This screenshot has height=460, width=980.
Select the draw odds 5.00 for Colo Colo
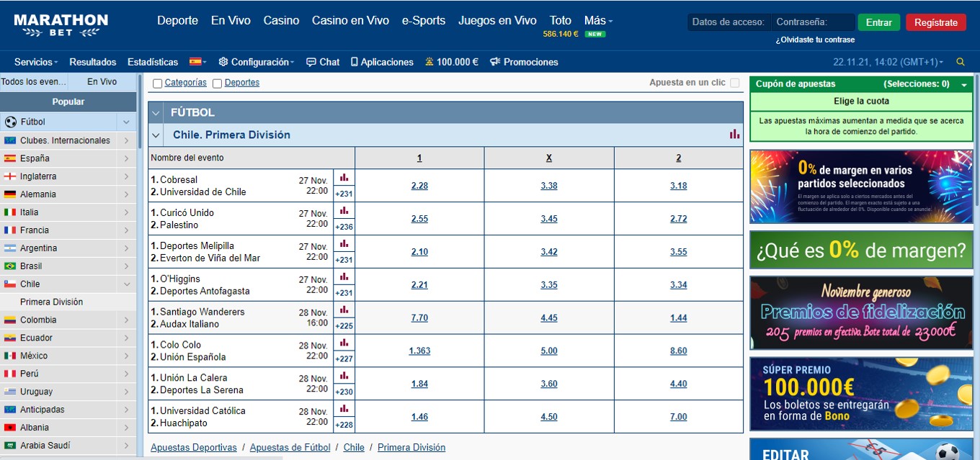[549, 351]
